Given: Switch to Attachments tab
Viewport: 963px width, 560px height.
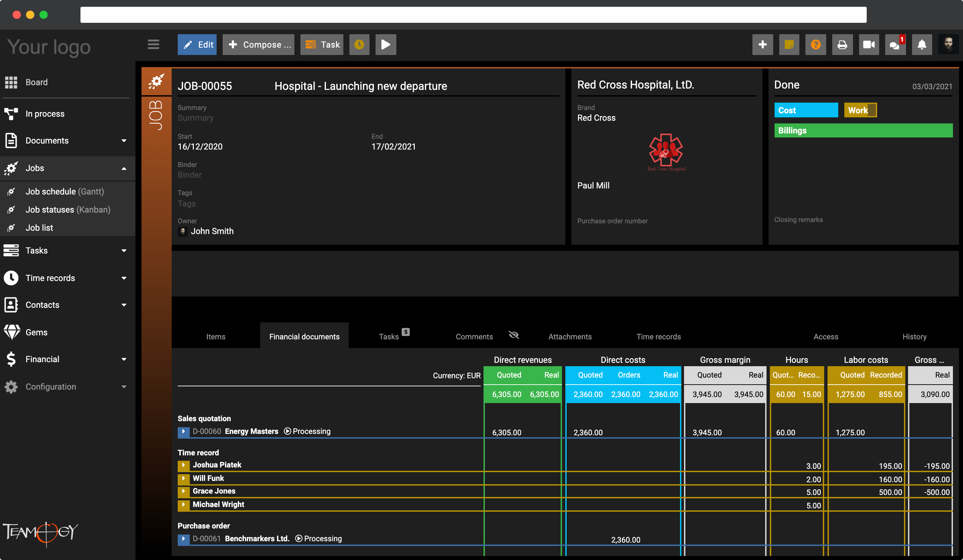Looking at the screenshot, I should coord(570,336).
